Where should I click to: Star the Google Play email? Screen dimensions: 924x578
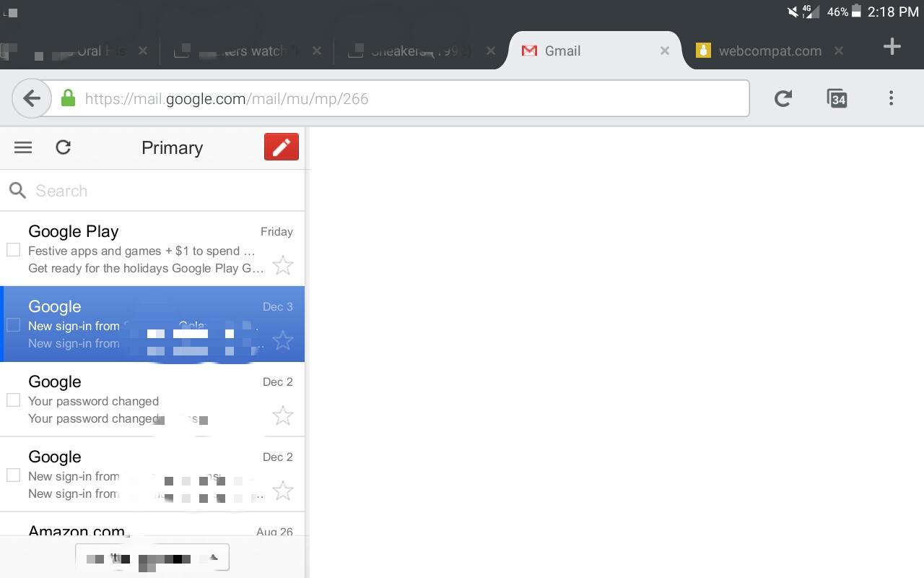tap(283, 265)
